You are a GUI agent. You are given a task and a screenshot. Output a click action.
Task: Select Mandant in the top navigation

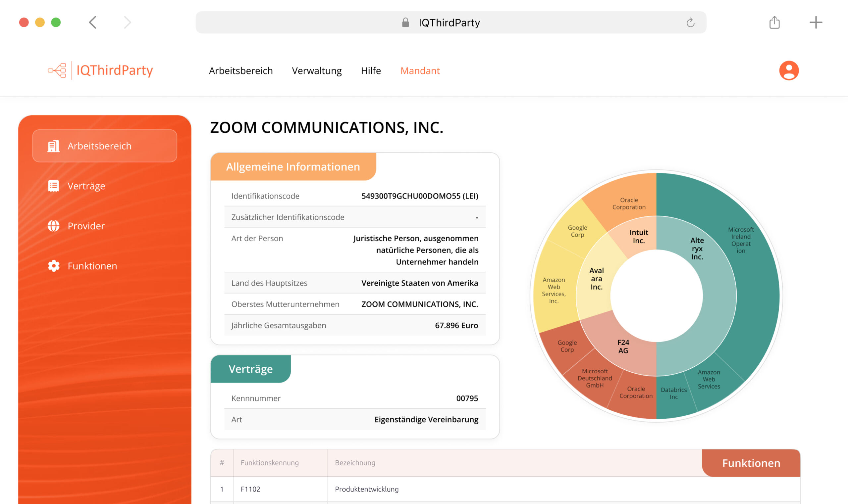[x=420, y=70]
